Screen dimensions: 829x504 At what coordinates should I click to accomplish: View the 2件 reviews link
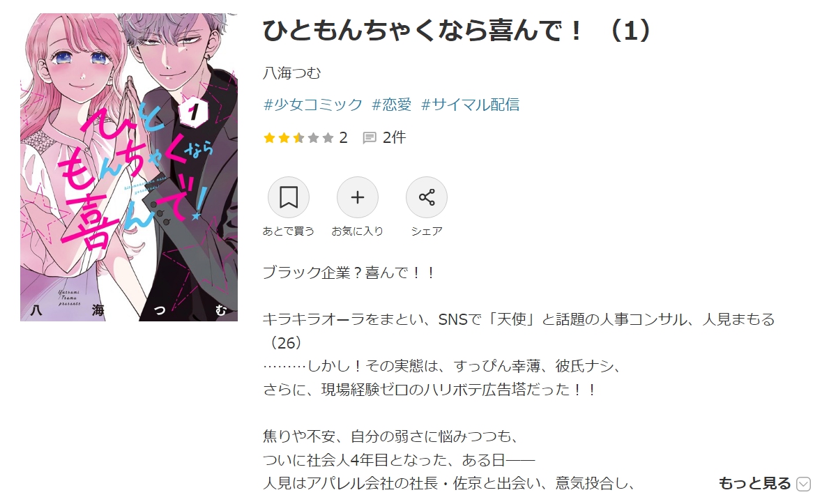point(394,137)
